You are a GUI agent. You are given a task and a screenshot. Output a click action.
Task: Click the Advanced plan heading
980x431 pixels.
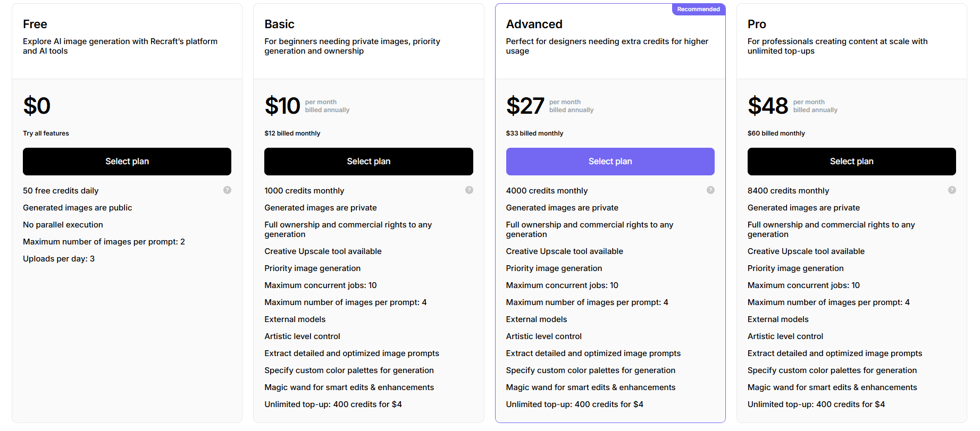coord(534,24)
